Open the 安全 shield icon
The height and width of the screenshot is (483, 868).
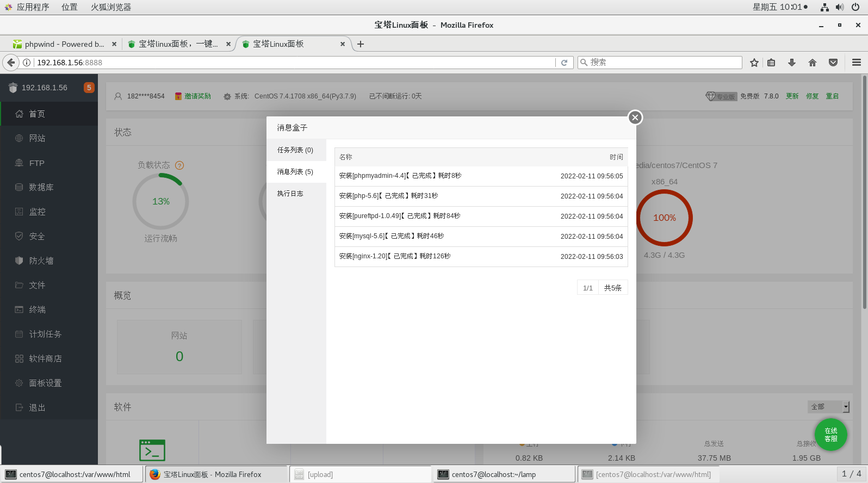[x=19, y=236]
